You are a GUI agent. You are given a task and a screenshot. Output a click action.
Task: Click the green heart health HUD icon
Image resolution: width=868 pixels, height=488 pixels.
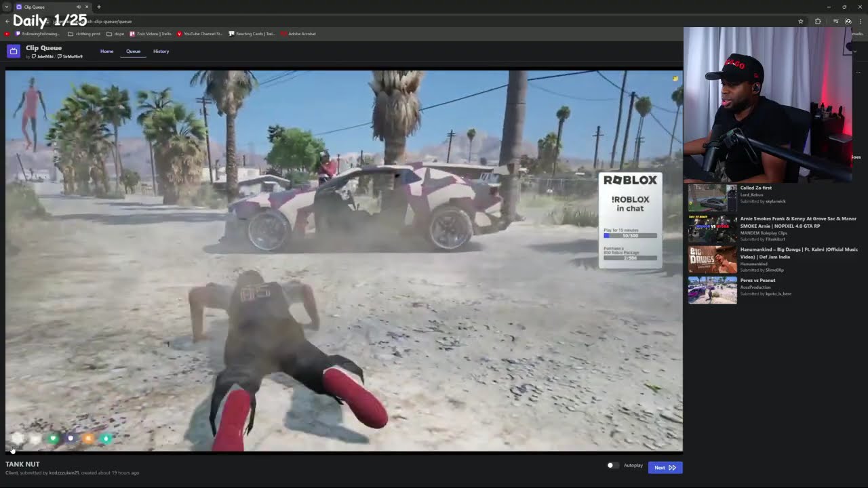53,439
